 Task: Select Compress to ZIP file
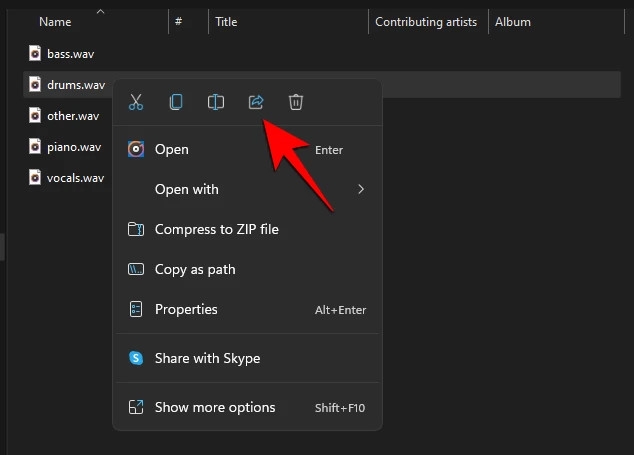pyautogui.click(x=247, y=229)
